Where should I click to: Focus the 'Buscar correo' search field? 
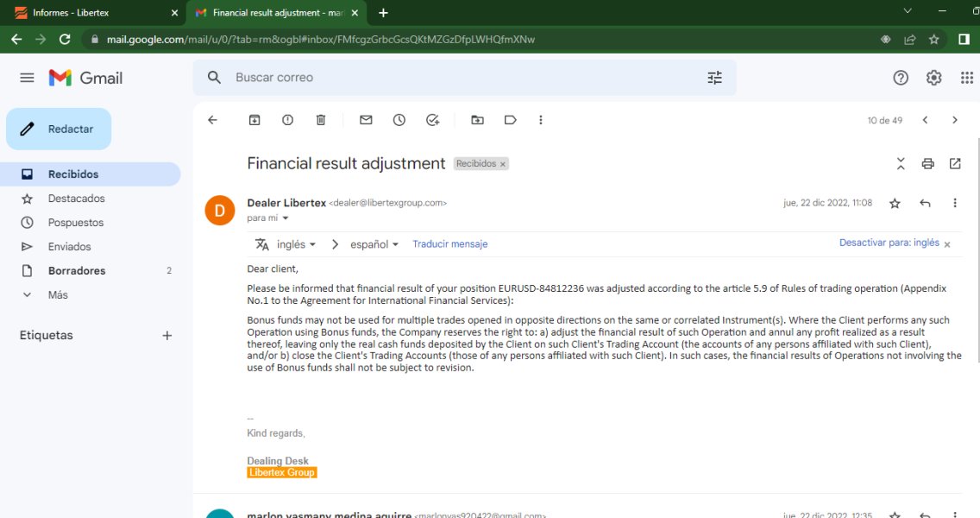pyautogui.click(x=464, y=78)
